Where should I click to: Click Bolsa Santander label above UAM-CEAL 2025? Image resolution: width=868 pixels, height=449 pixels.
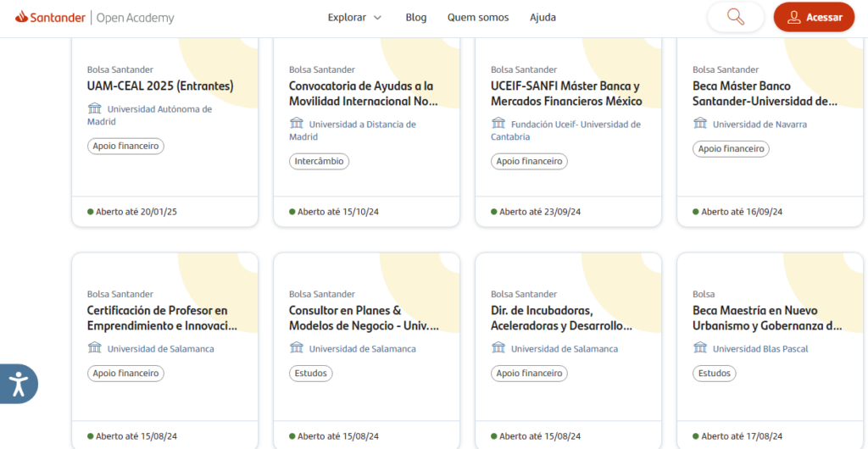(120, 69)
